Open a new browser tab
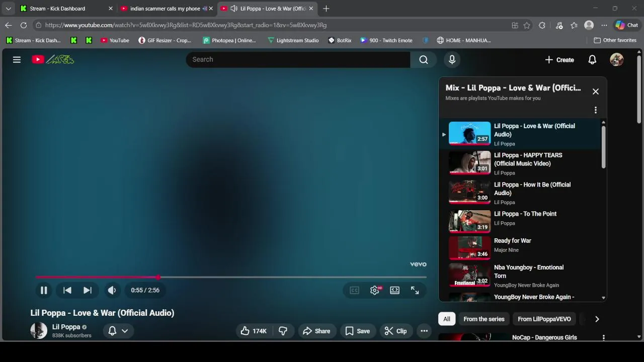 click(x=326, y=9)
